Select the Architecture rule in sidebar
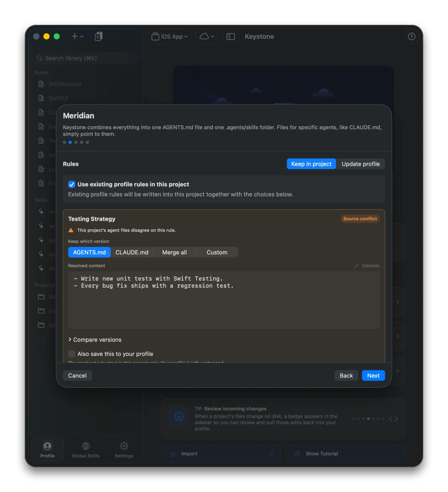 [x=65, y=84]
